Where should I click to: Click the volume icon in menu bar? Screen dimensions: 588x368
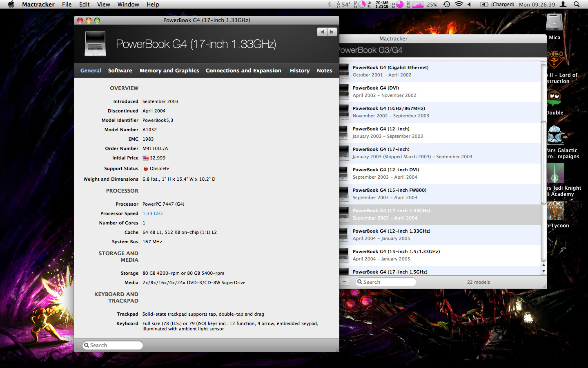tap(470, 4)
